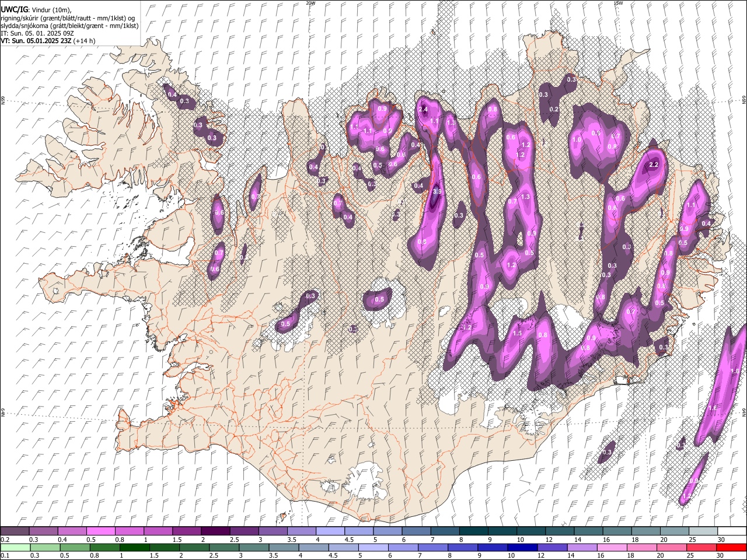Viewport: 747px width, 560px height.
Task: Select the crimson 25 swatch in lower legend
Action: (x=701, y=547)
